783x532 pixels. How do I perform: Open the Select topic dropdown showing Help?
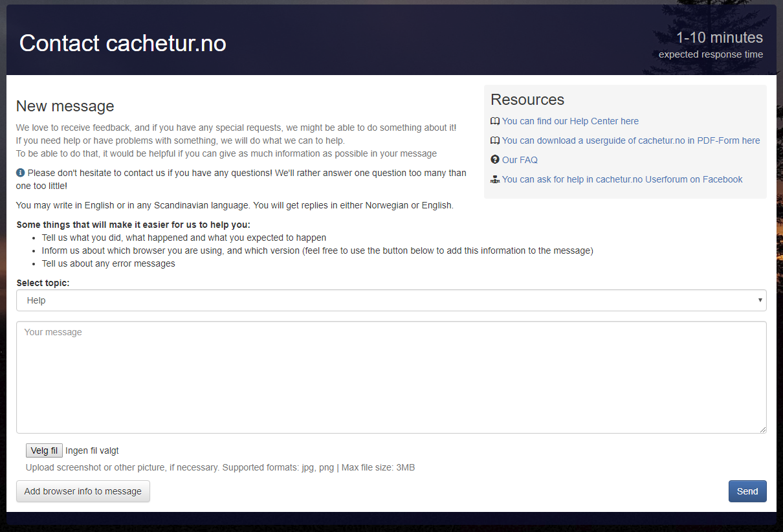point(391,300)
